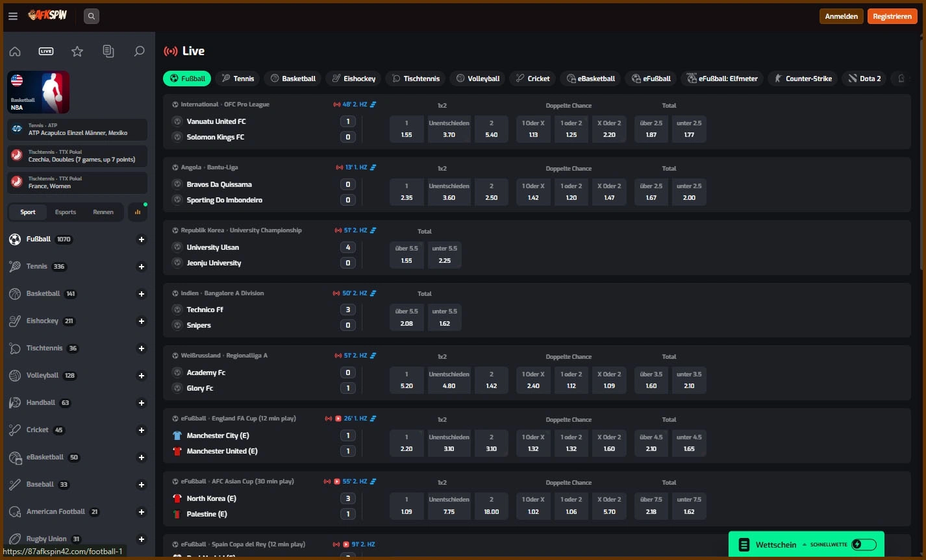
Task: Click the Baseball bat icon in the sidebar
Action: 15,485
